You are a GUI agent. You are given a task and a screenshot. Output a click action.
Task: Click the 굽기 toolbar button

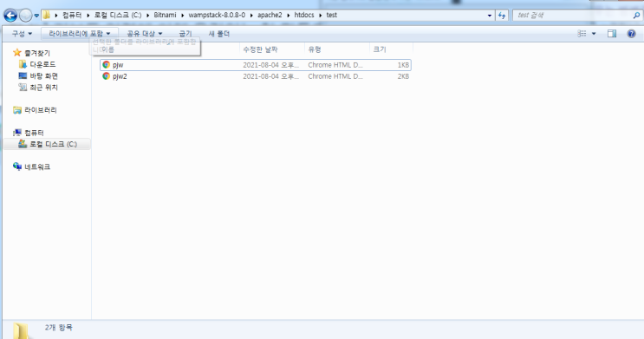click(185, 34)
